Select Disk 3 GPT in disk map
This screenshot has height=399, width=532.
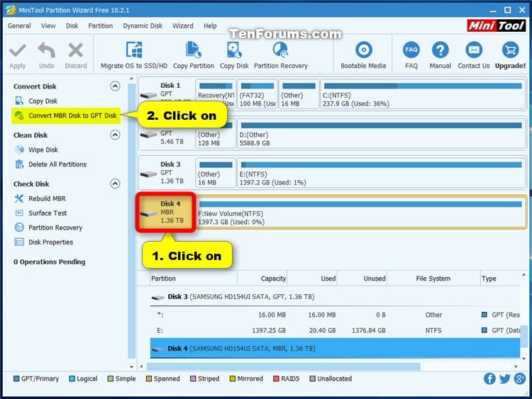tap(166, 173)
